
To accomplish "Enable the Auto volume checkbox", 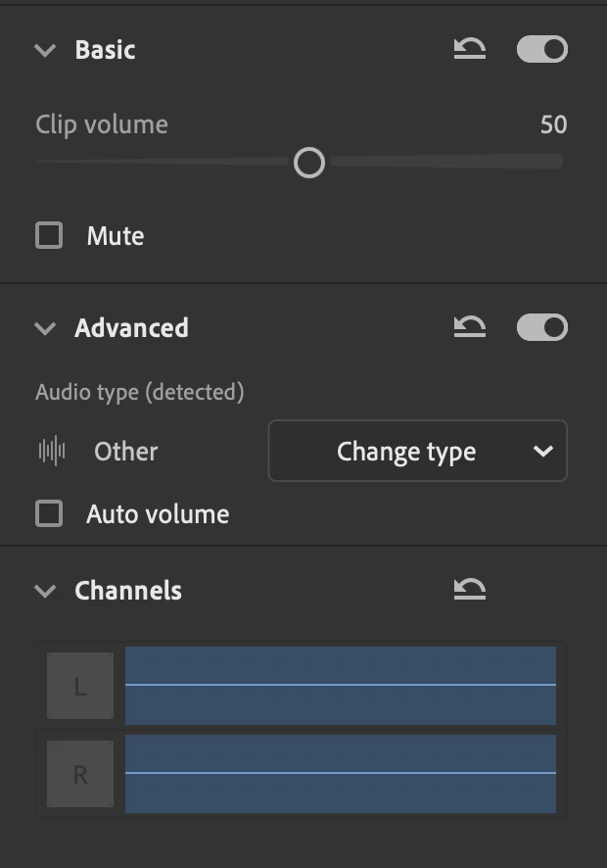I will pyautogui.click(x=49, y=513).
